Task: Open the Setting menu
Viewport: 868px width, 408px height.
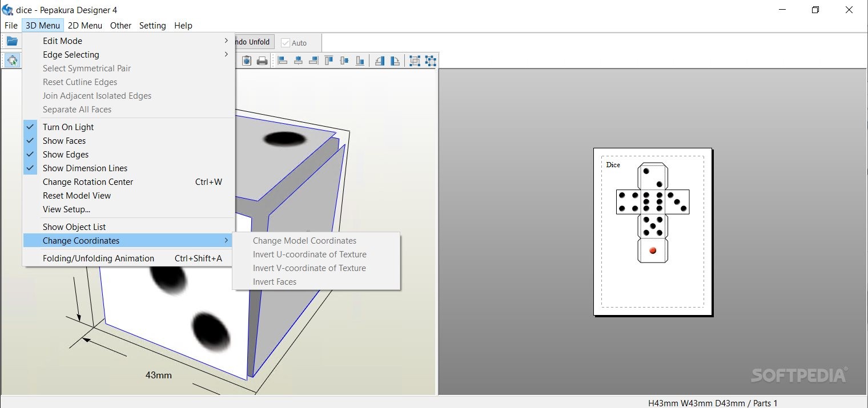Action: tap(152, 26)
